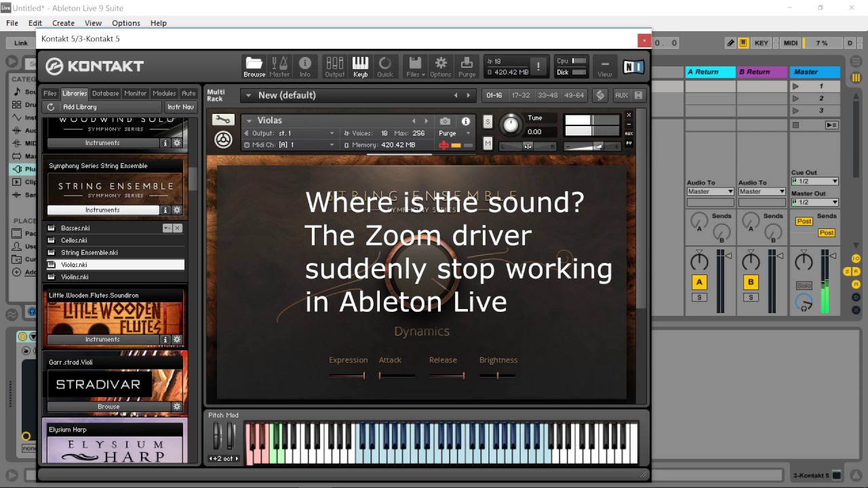This screenshot has height=488, width=868.
Task: Adjust the Brightness slider
Action: [498, 375]
